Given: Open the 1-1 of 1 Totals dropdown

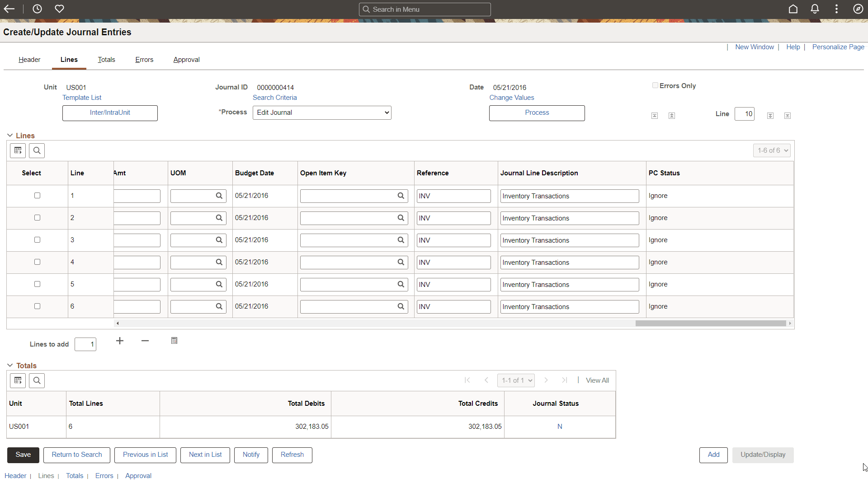Looking at the screenshot, I should [x=516, y=380].
